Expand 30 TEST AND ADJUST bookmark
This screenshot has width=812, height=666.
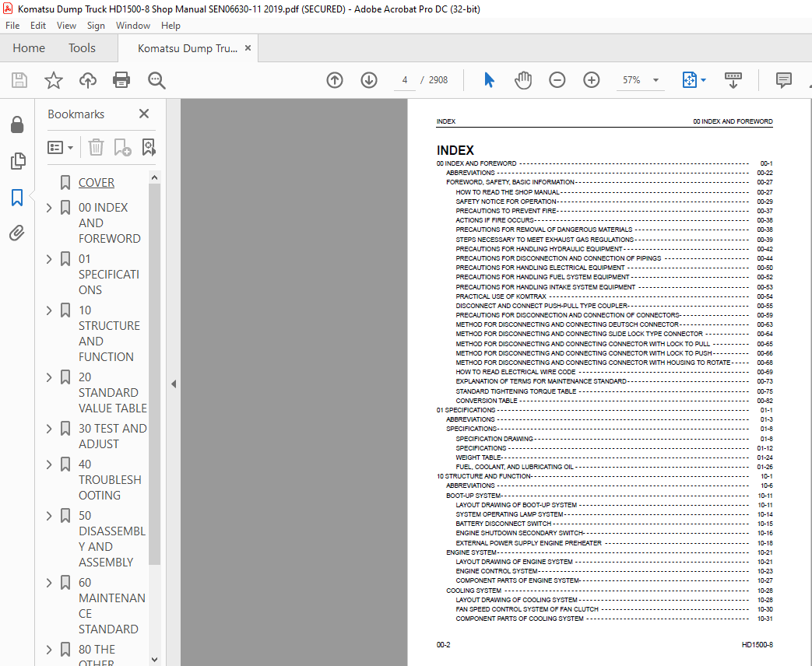pos(49,429)
